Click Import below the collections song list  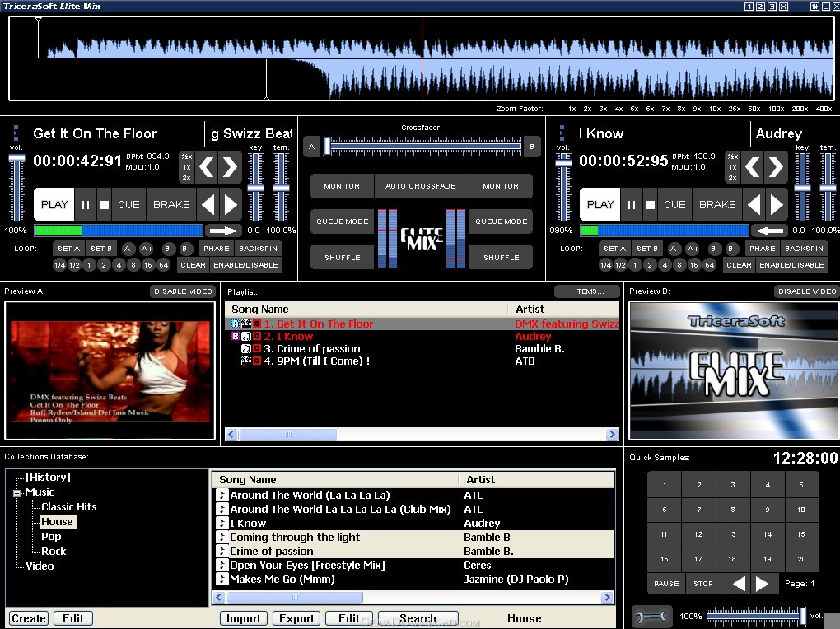[x=243, y=619]
